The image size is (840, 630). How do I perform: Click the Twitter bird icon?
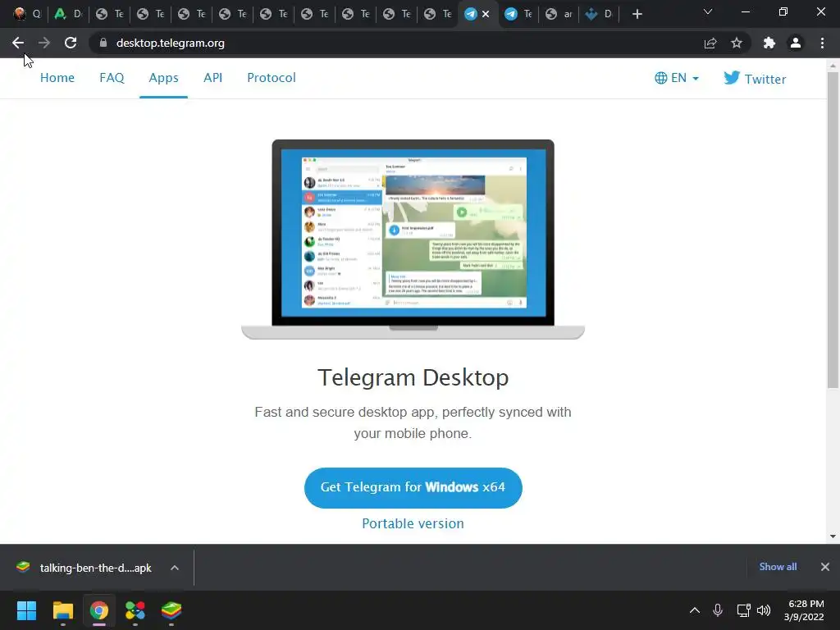pyautogui.click(x=731, y=78)
